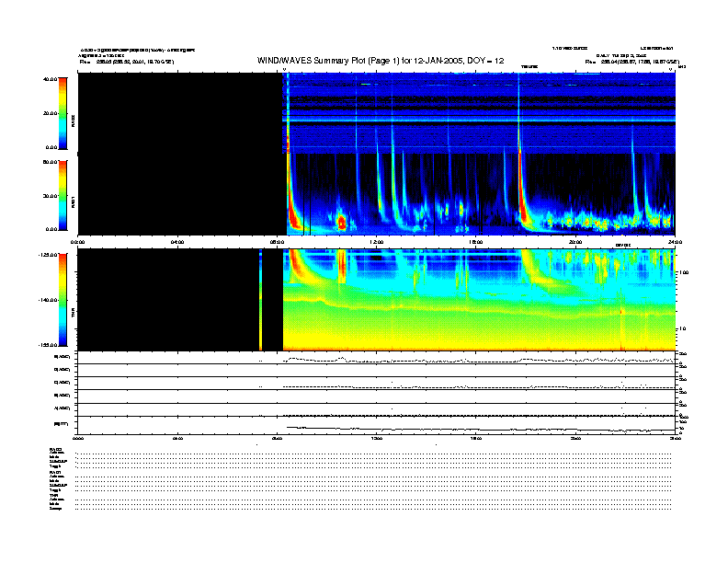
Task: Click 04:00 tick label under RAD1 panel
Action: point(177,242)
